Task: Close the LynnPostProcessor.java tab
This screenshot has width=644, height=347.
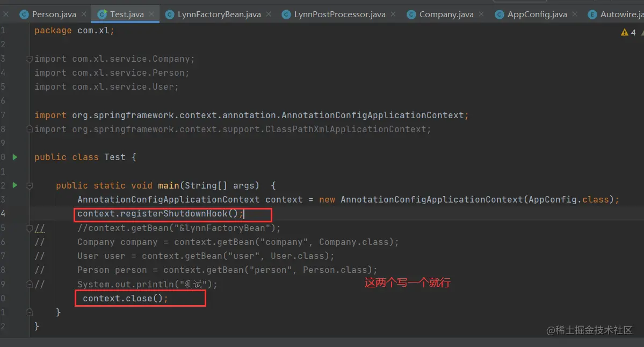Action: pos(394,14)
